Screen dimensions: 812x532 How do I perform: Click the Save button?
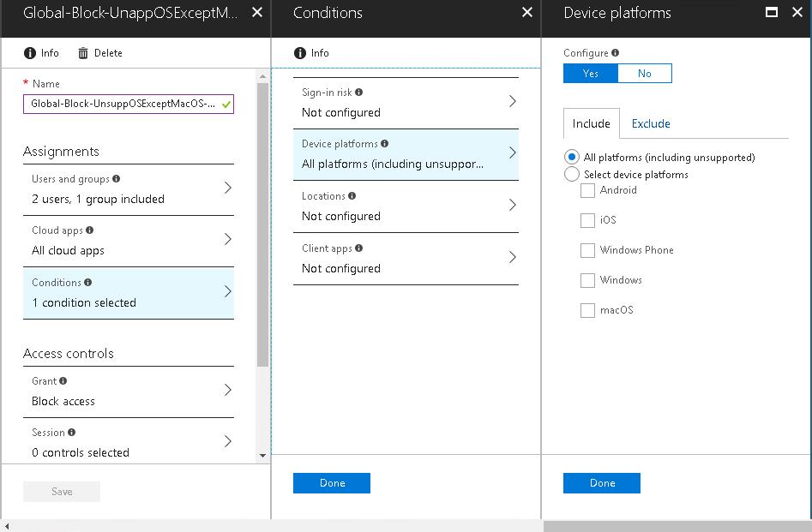(x=62, y=492)
